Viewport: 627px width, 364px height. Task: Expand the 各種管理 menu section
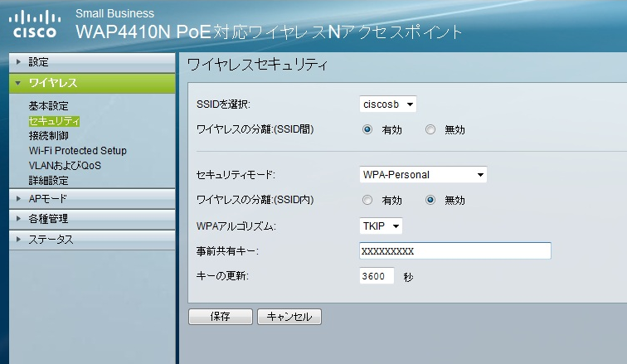click(92, 219)
